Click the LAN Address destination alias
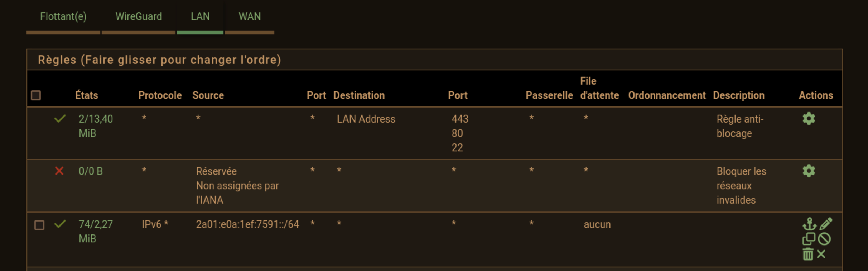868x271 pixels. 366,119
